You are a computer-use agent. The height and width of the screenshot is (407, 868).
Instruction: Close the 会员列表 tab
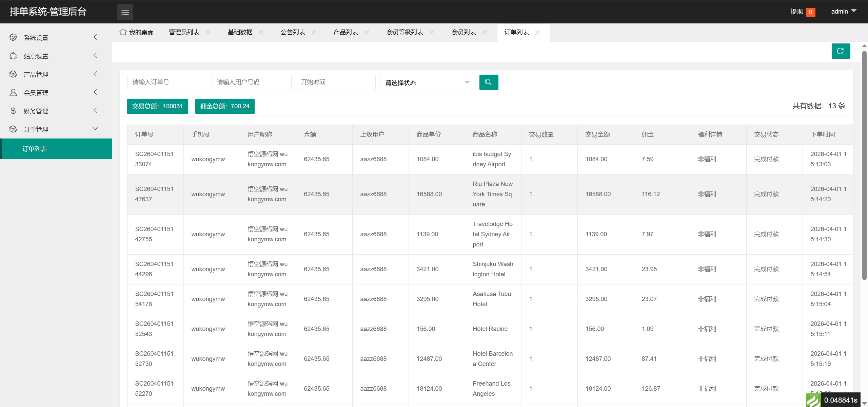coord(485,32)
